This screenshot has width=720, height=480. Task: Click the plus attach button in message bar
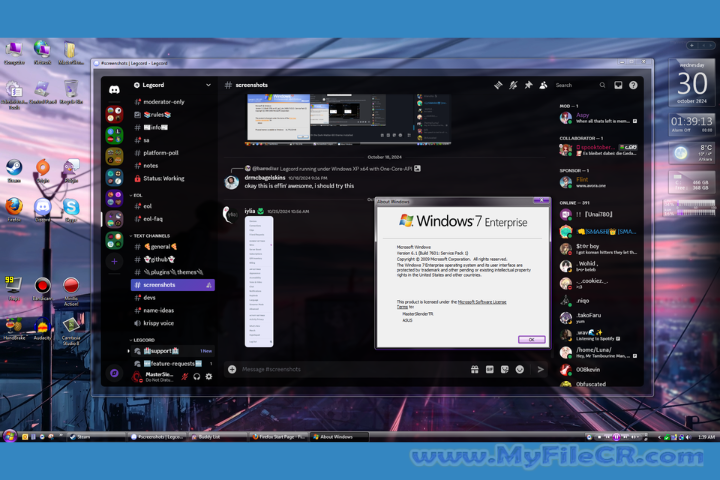pos(232,369)
